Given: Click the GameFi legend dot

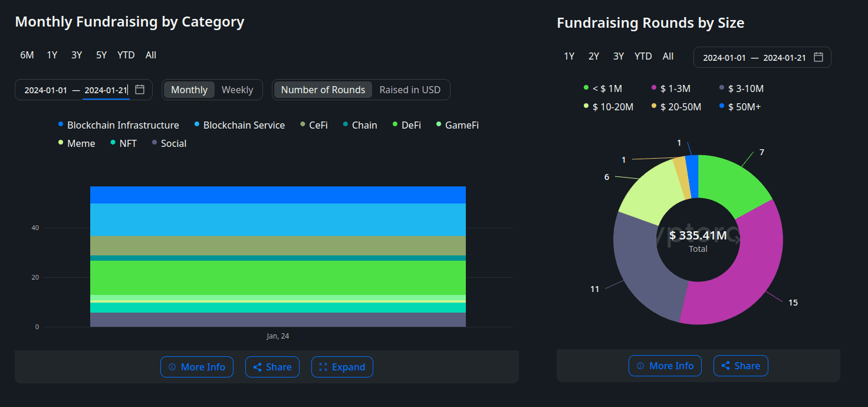Looking at the screenshot, I should [x=438, y=124].
